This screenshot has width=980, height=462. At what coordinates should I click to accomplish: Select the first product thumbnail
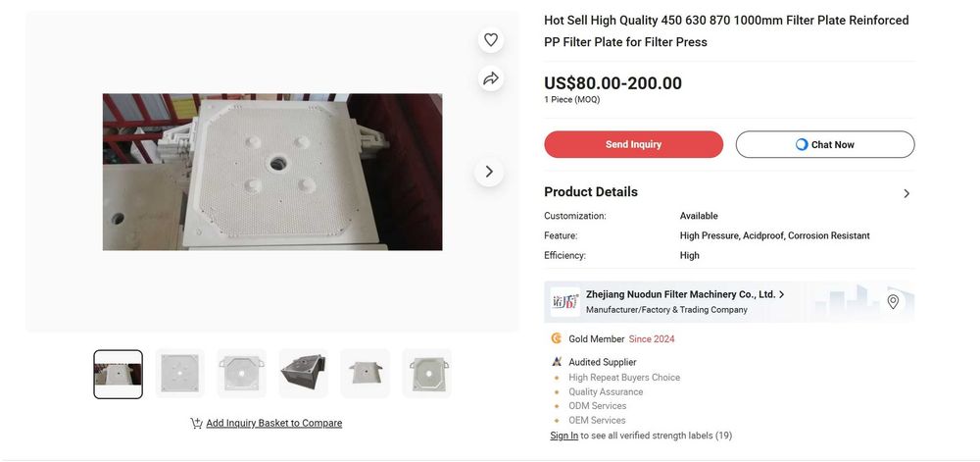point(119,375)
